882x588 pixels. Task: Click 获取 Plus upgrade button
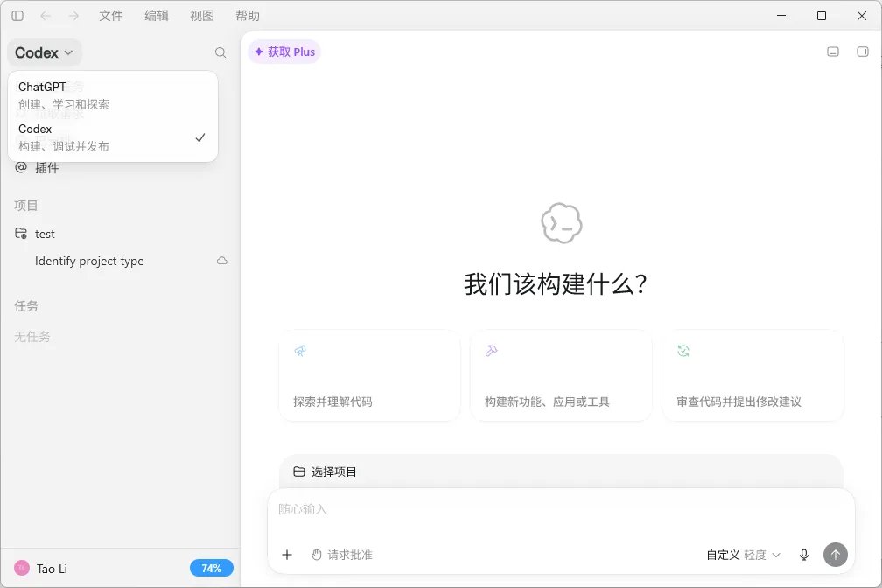(x=284, y=52)
